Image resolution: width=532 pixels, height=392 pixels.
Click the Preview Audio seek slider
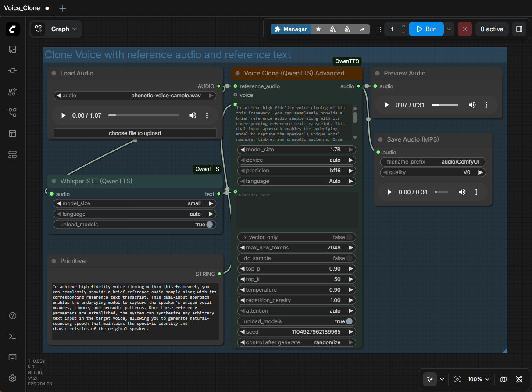(x=444, y=105)
